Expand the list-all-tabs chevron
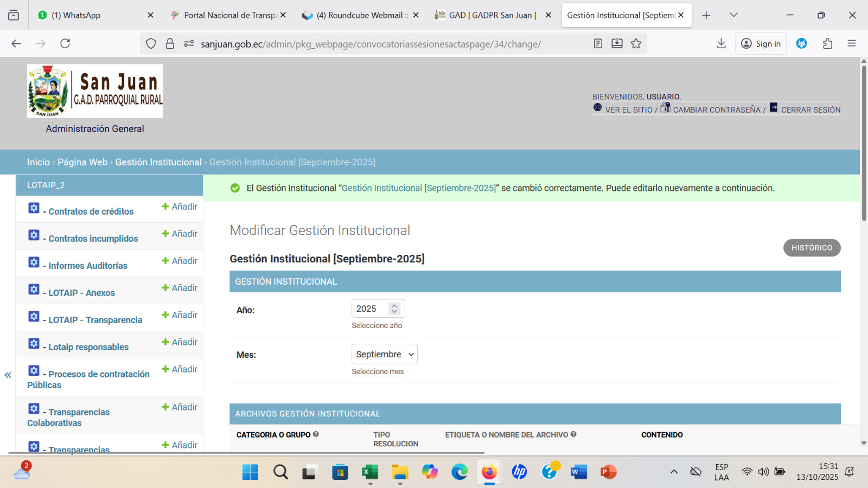Screen dimensions: 868x488 [733, 15]
